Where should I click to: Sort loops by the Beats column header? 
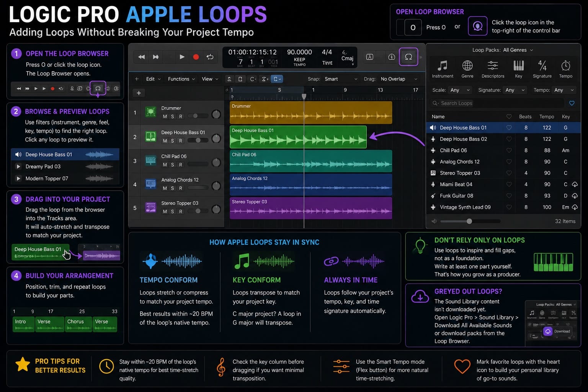pos(525,117)
